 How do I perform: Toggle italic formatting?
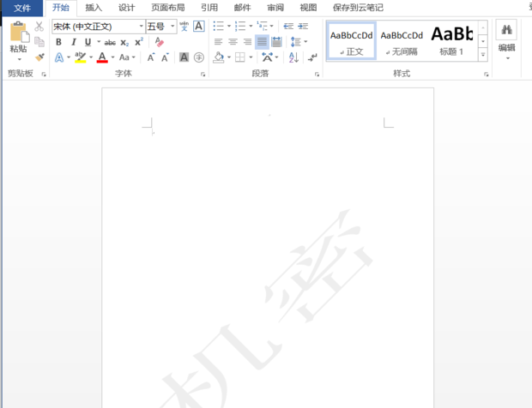click(74, 42)
